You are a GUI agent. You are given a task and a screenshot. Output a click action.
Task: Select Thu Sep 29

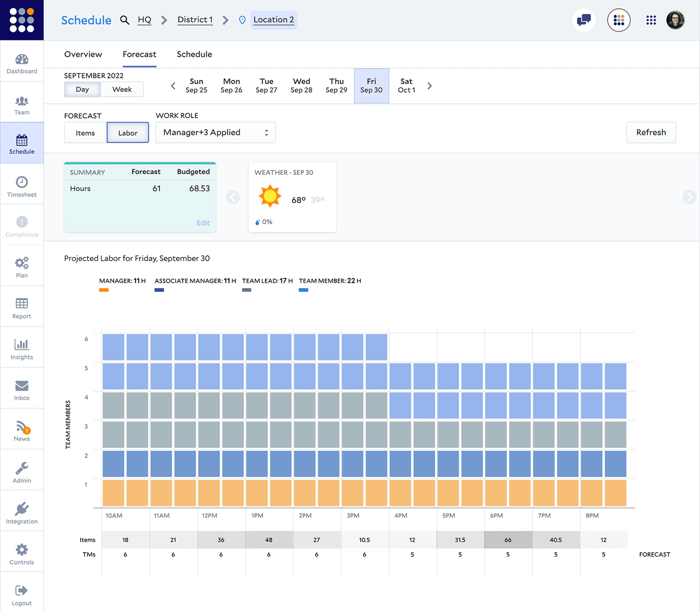pyautogui.click(x=336, y=86)
